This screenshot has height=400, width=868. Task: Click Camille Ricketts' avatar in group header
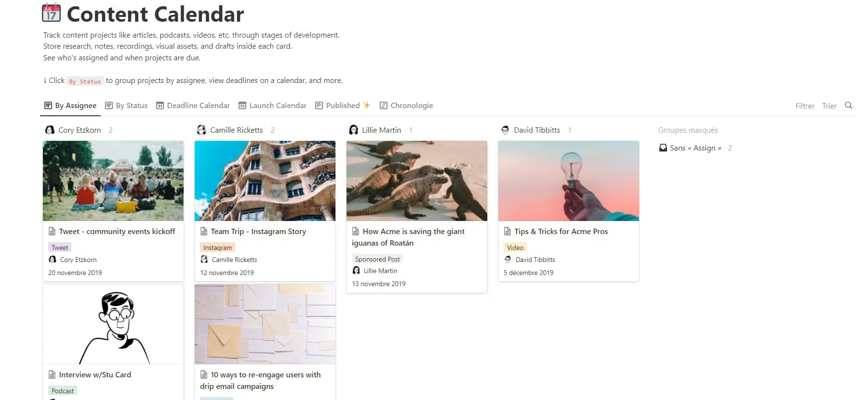(x=201, y=130)
